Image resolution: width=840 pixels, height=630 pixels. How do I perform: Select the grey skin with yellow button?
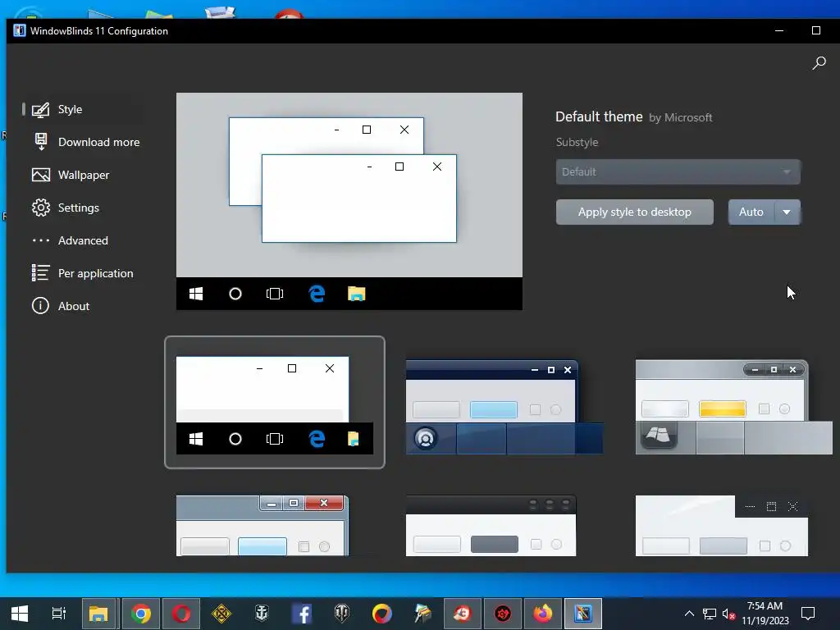[x=733, y=407]
